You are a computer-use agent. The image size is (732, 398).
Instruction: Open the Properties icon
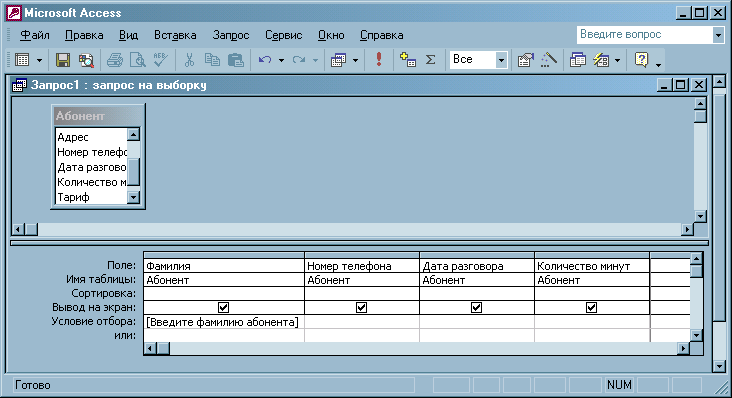click(526, 60)
